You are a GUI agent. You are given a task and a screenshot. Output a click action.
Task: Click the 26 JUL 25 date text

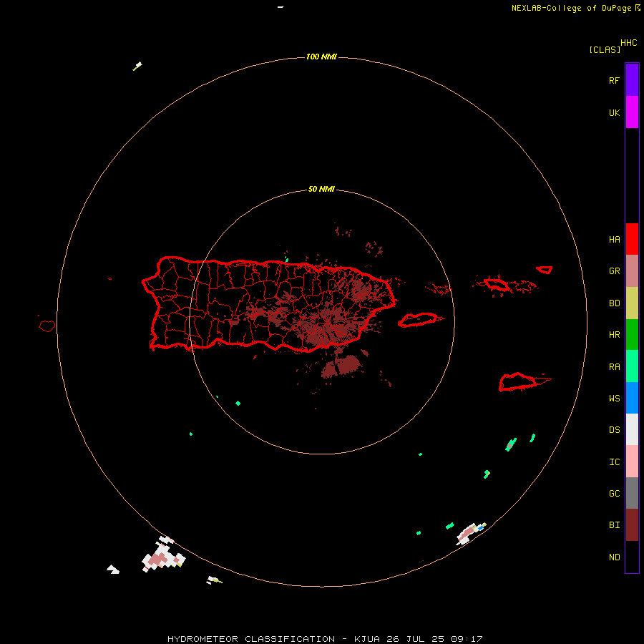click(415, 639)
